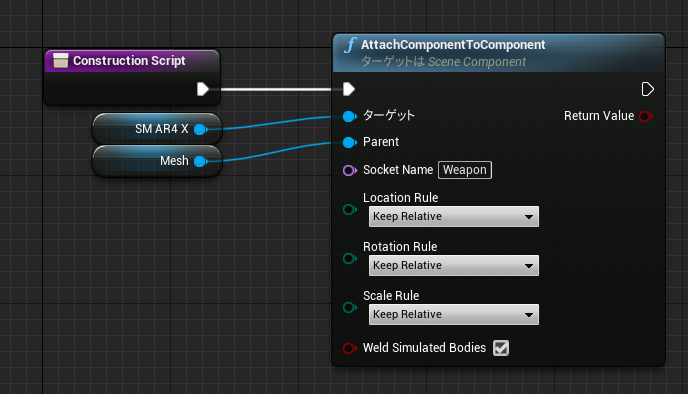Select the SM AR4 X variable node
This screenshot has height=394, width=688.
157,129
